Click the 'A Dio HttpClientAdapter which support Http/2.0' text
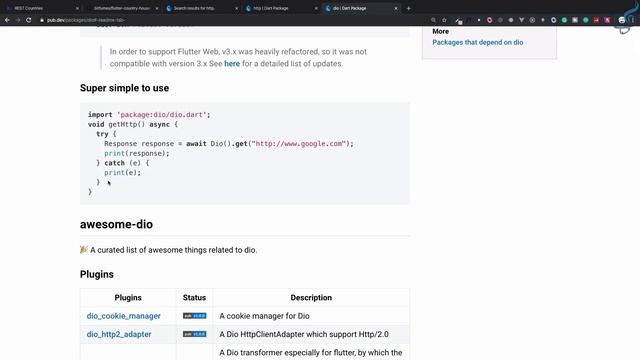The height and width of the screenshot is (360, 640). (x=304, y=334)
